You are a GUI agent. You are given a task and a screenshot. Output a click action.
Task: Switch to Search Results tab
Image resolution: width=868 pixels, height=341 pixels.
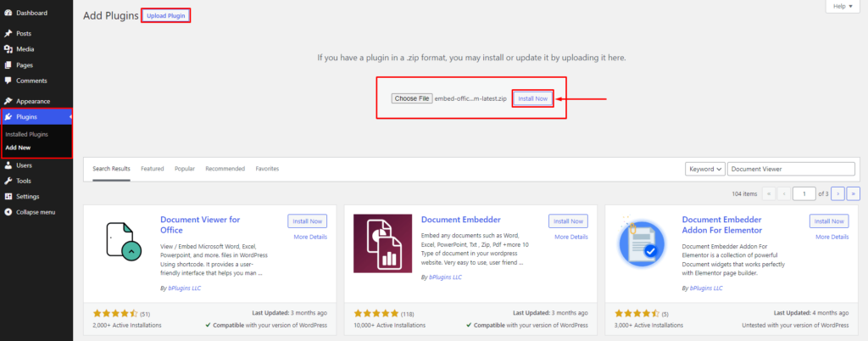click(111, 169)
